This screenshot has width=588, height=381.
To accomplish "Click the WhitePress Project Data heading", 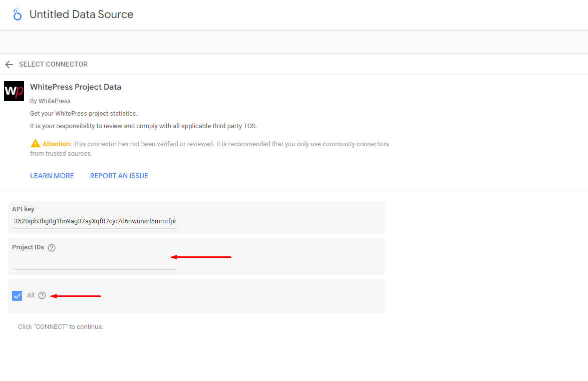I will (76, 87).
